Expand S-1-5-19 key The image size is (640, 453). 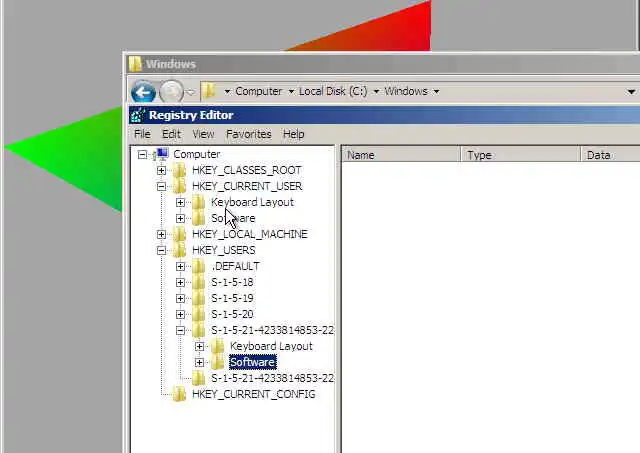180,298
